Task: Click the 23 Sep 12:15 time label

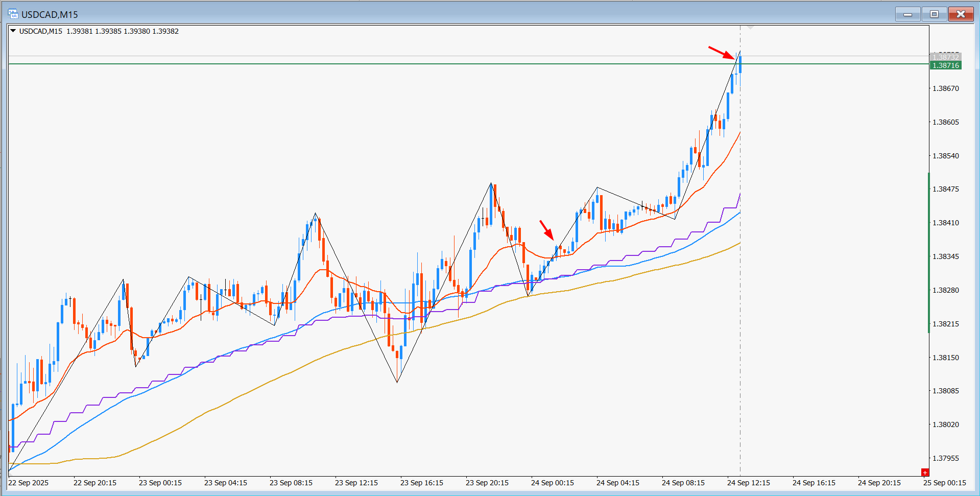Action: tap(356, 483)
